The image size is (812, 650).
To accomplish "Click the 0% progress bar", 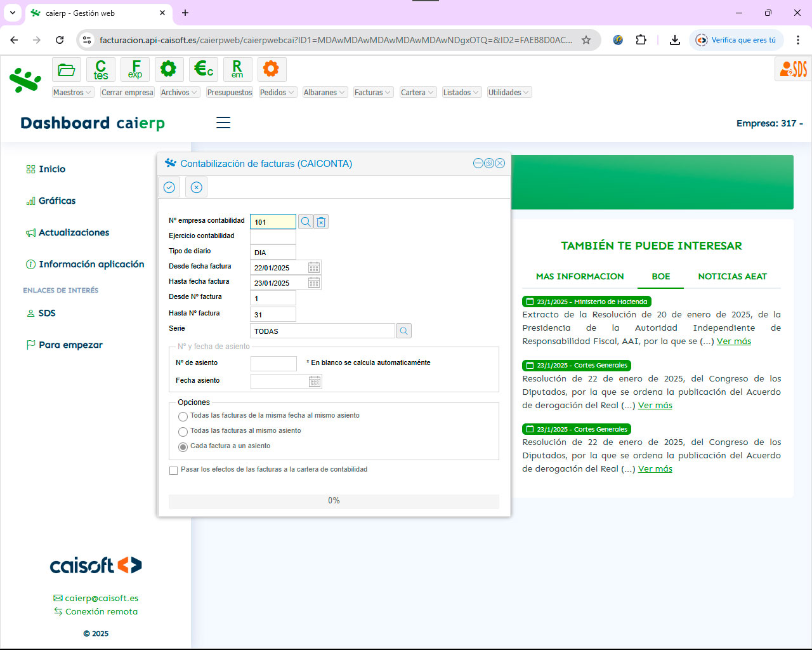I will (334, 501).
